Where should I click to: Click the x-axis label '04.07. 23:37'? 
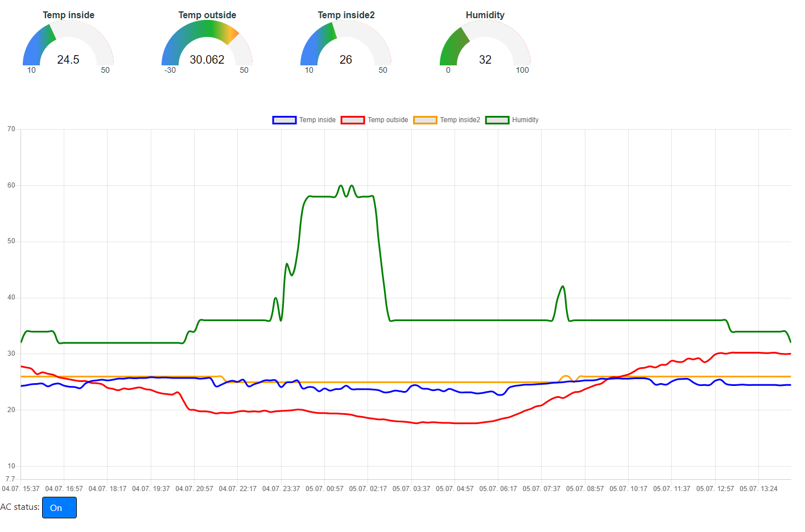281,489
